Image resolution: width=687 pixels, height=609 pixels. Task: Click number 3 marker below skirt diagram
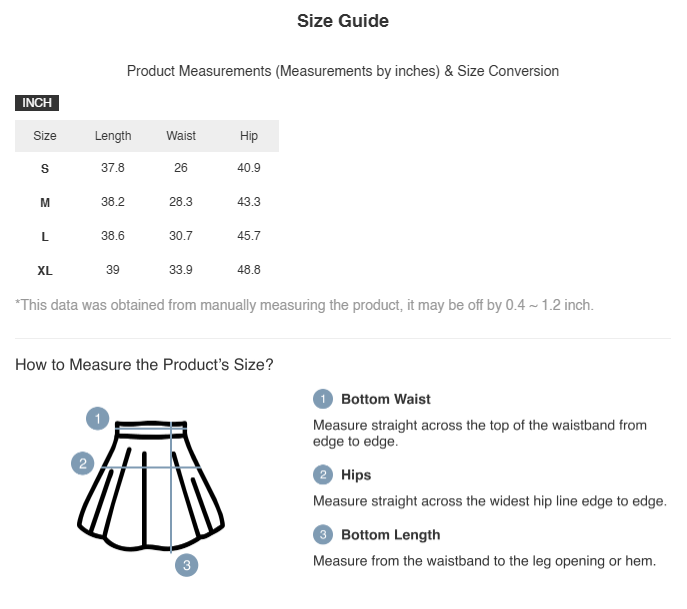tap(187, 565)
